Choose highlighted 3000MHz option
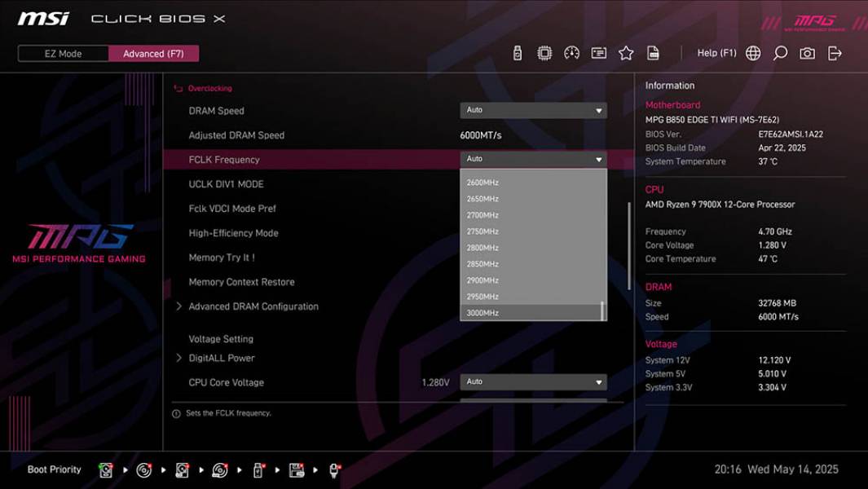 point(533,313)
